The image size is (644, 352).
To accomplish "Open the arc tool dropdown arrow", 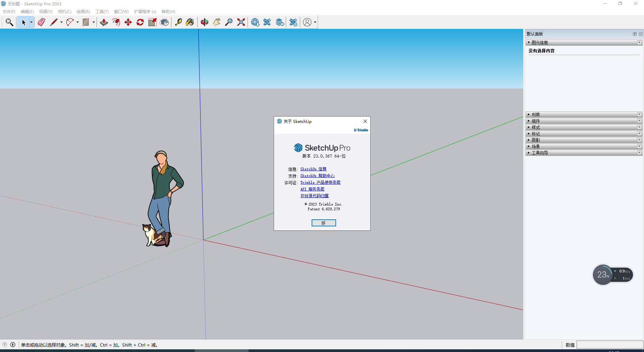I will tap(77, 23).
